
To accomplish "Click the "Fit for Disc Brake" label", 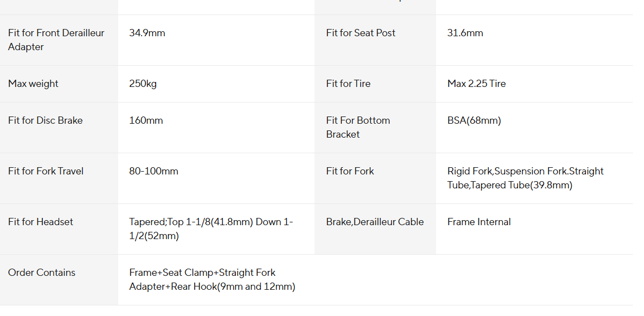I will coord(45,120).
